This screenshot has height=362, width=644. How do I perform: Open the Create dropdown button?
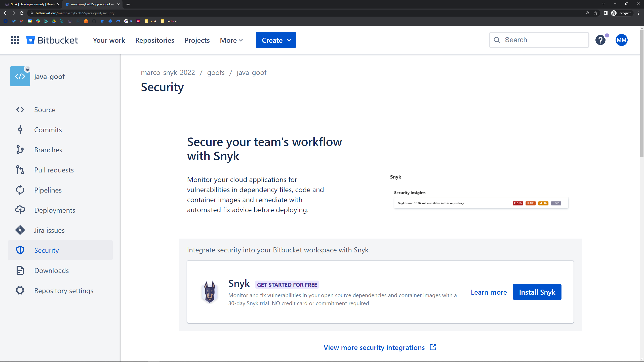click(x=276, y=40)
